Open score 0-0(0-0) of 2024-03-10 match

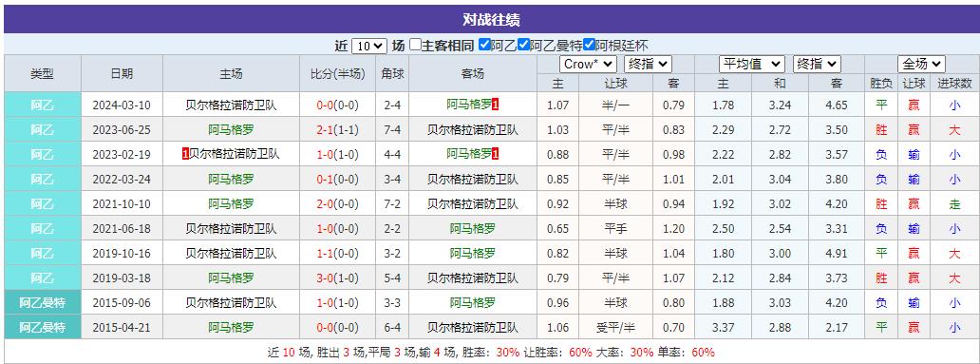pos(337,105)
